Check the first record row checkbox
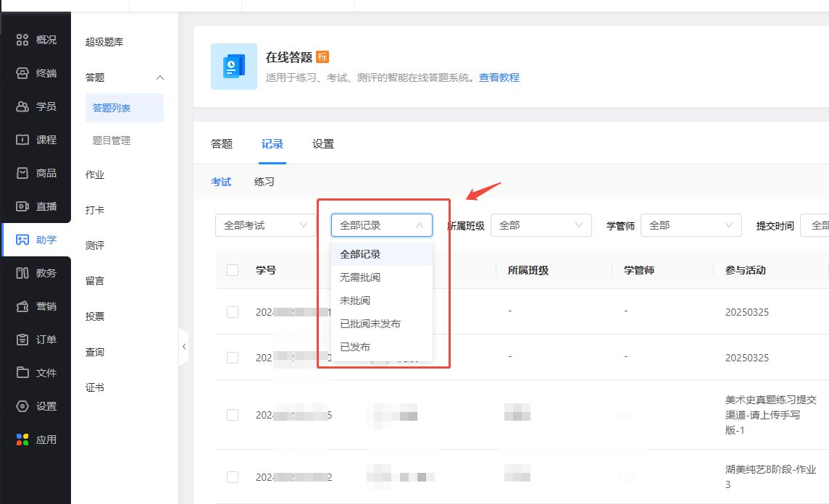Image resolution: width=829 pixels, height=504 pixels. coord(233,312)
